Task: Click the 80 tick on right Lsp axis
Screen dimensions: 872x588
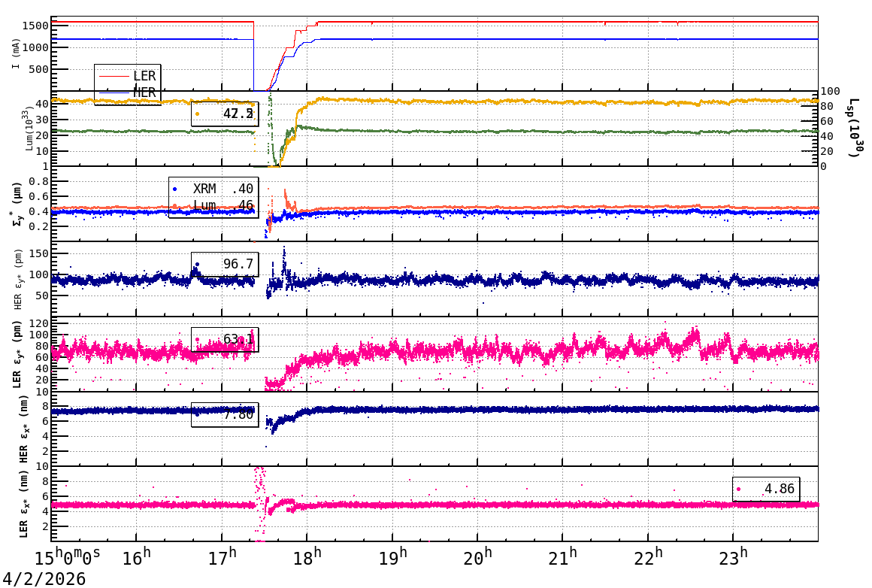Action: pyautogui.click(x=827, y=106)
